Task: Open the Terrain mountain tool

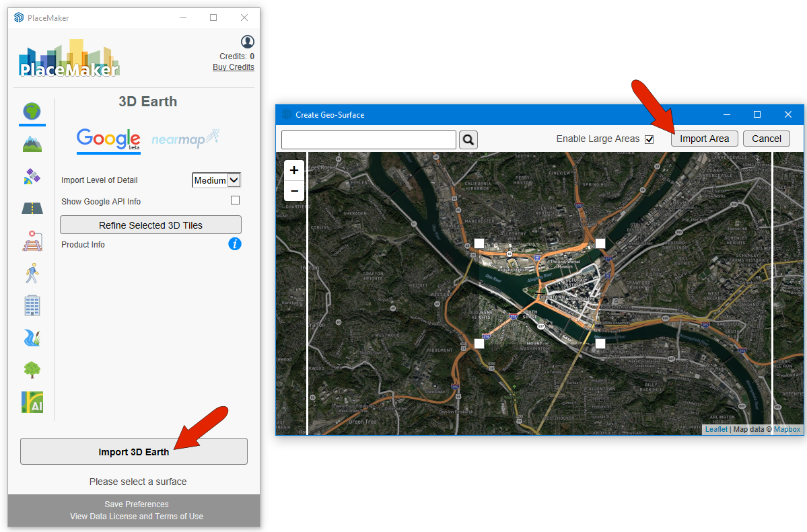Action: tap(32, 144)
